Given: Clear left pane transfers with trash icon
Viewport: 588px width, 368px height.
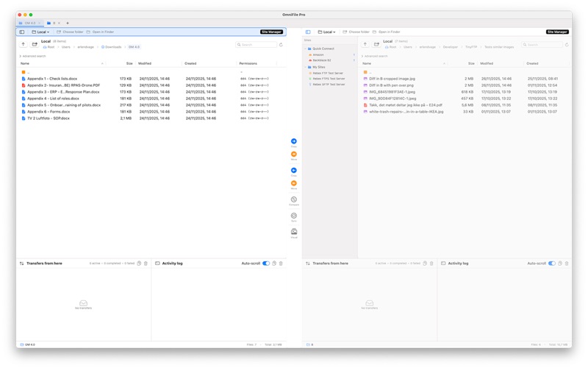Looking at the screenshot, I should (146, 263).
